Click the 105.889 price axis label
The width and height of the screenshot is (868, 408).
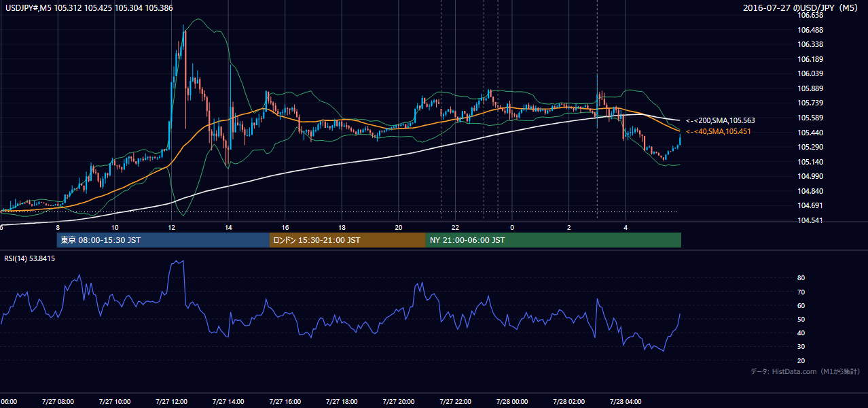tap(811, 88)
